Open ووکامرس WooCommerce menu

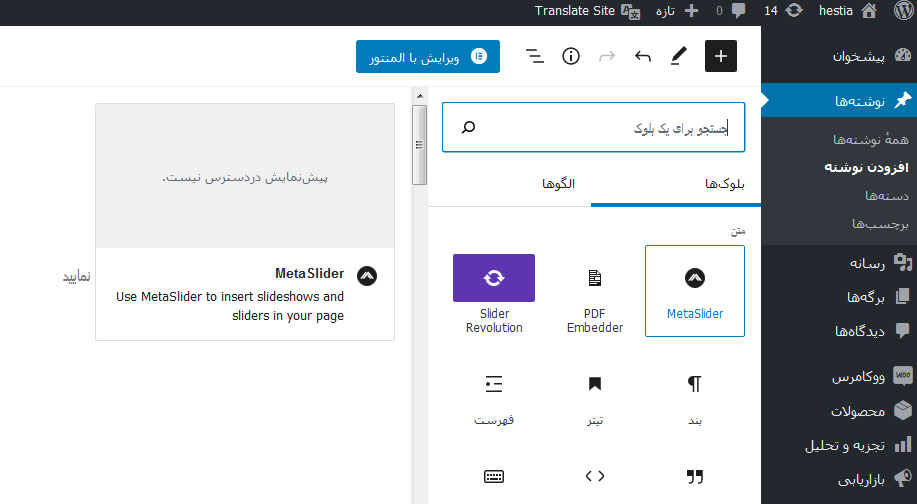(x=839, y=376)
